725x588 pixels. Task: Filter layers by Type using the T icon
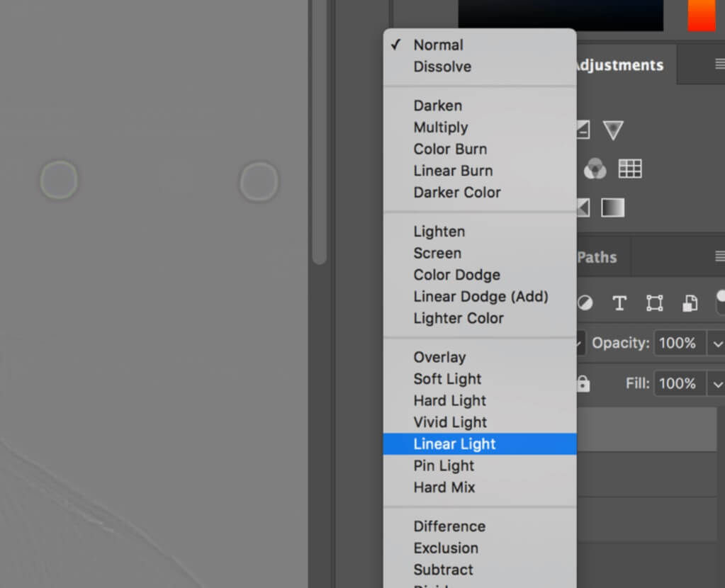pos(619,303)
